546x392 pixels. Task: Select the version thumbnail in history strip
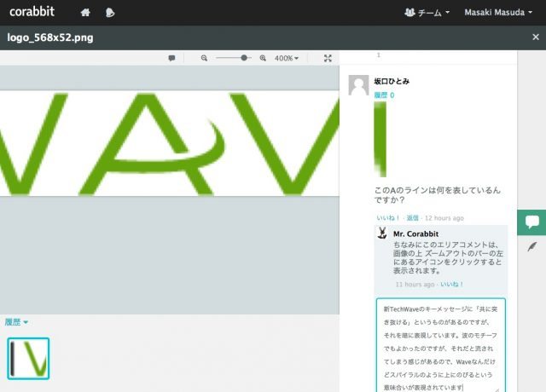[x=28, y=358]
